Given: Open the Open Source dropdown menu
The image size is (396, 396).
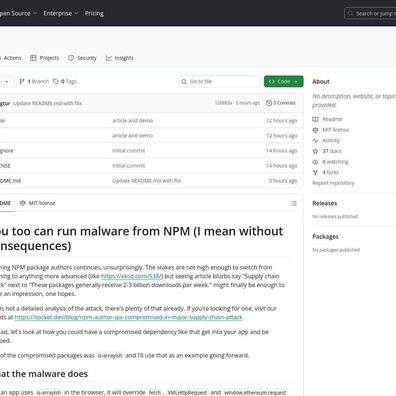Looking at the screenshot, I should click(x=17, y=13).
